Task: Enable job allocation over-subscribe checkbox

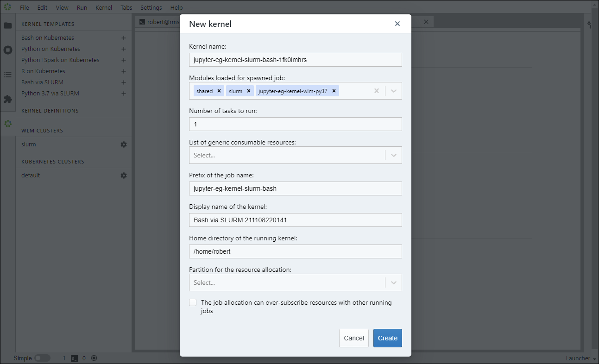Action: pyautogui.click(x=193, y=302)
